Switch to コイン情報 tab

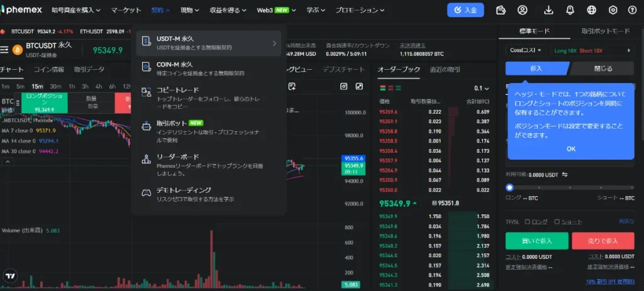[49, 69]
